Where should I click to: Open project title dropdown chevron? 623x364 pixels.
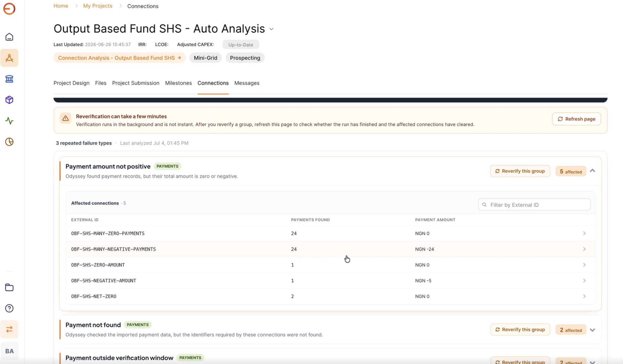pyautogui.click(x=271, y=29)
